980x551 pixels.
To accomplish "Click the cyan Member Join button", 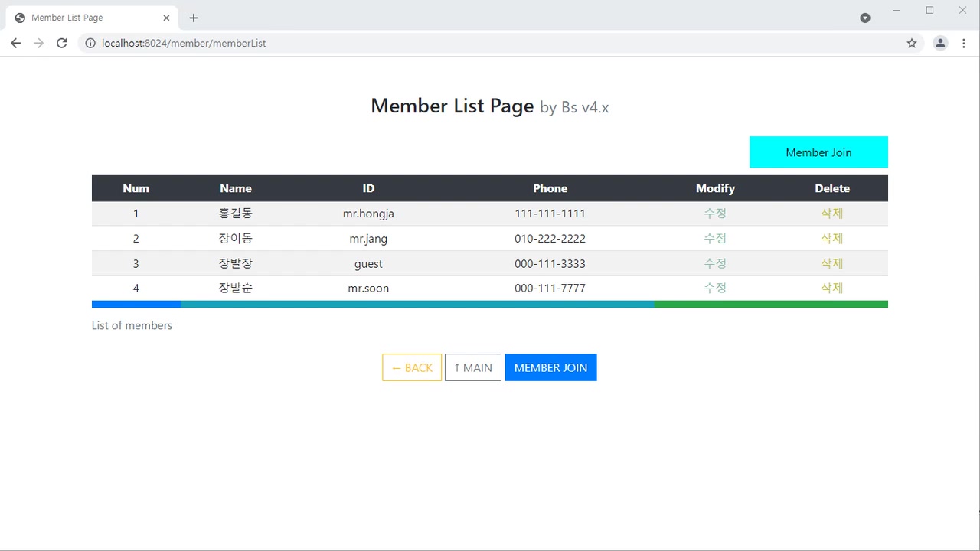I will pyautogui.click(x=818, y=152).
